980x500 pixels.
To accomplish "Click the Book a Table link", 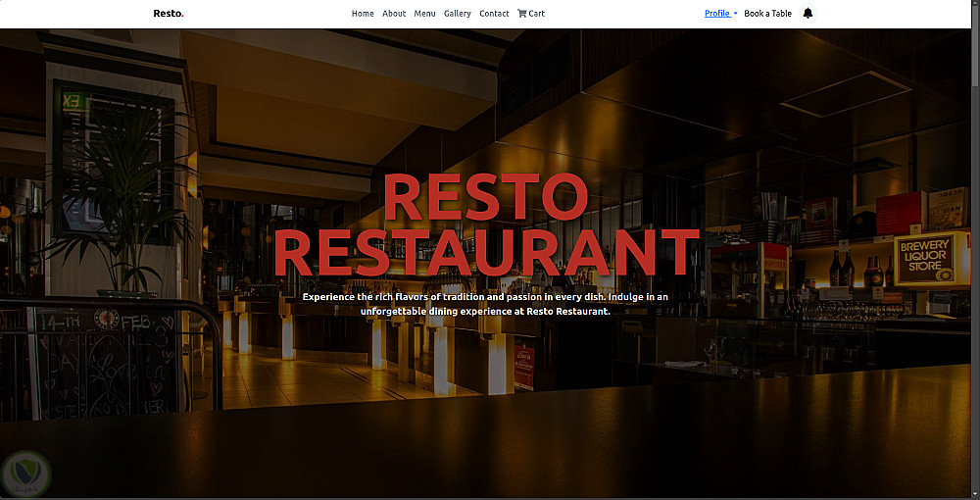I will [767, 13].
